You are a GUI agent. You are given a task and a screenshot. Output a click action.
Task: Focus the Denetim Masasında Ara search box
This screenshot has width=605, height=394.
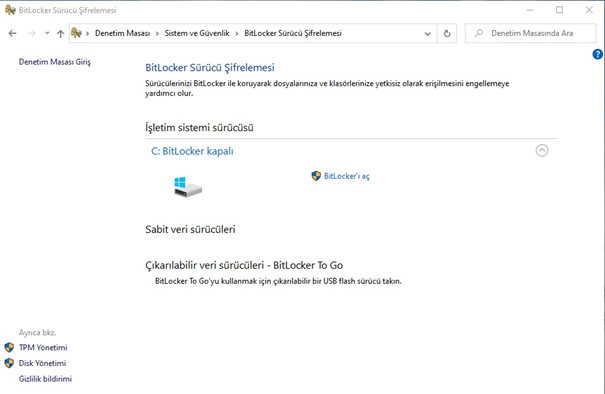point(531,33)
